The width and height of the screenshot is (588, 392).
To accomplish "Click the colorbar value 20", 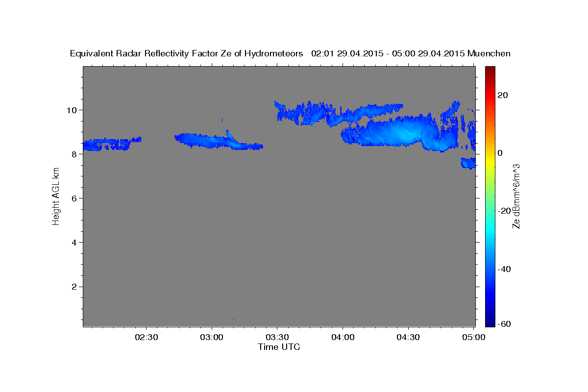I will 502,95.
